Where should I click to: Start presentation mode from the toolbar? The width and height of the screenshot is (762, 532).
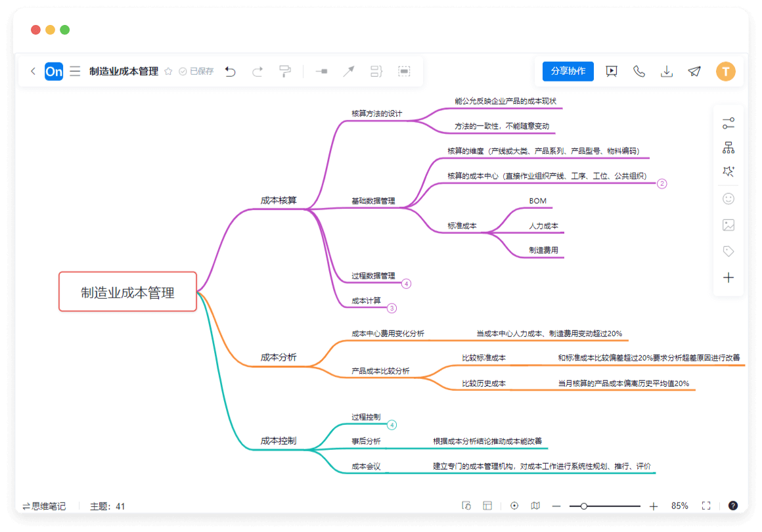pyautogui.click(x=612, y=71)
